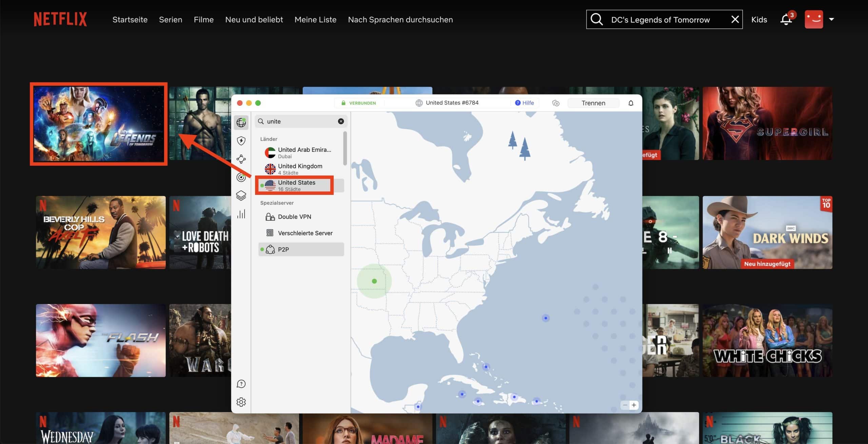868x444 pixels.
Task: Open the VPN notification bell
Action: 631,103
